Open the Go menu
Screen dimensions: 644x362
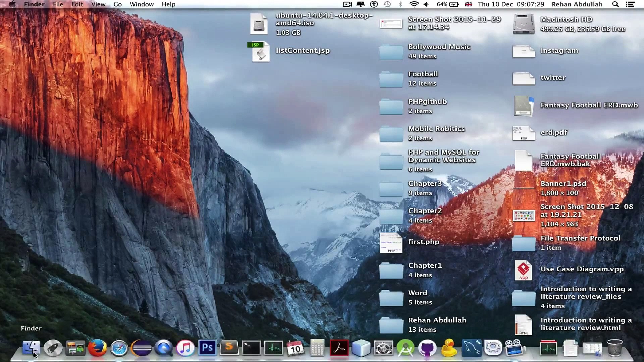(117, 4)
